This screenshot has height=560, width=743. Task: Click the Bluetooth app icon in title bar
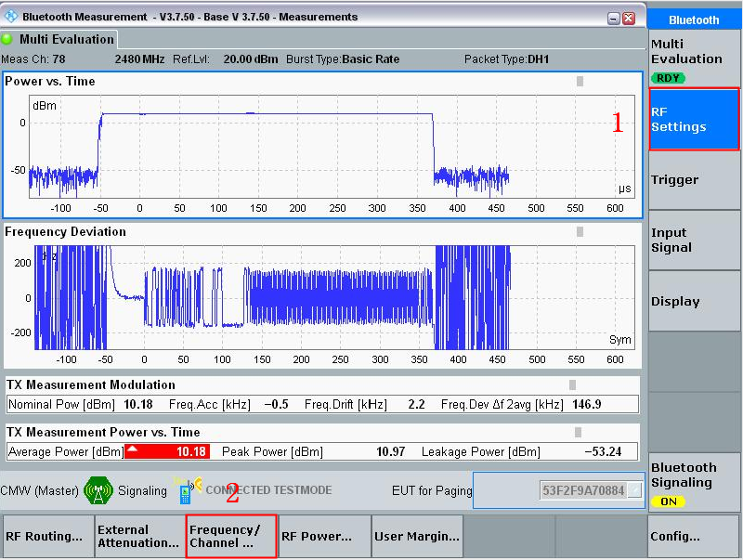(x=10, y=17)
